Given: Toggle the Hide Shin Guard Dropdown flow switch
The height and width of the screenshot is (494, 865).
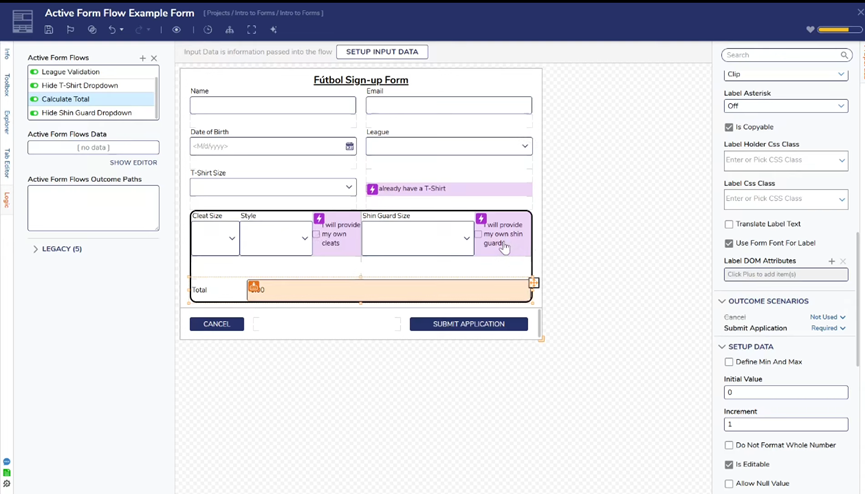Looking at the screenshot, I should (34, 113).
